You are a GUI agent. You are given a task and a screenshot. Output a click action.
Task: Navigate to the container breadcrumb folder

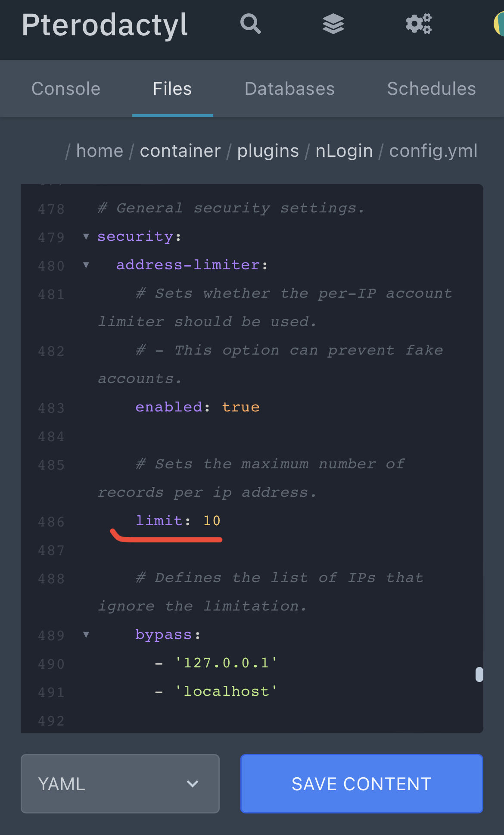180,151
